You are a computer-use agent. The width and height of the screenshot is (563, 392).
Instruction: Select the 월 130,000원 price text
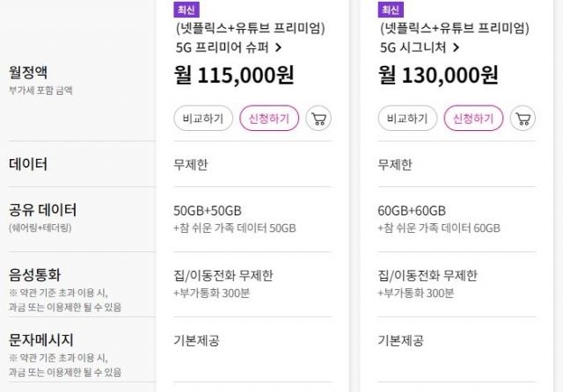click(438, 76)
